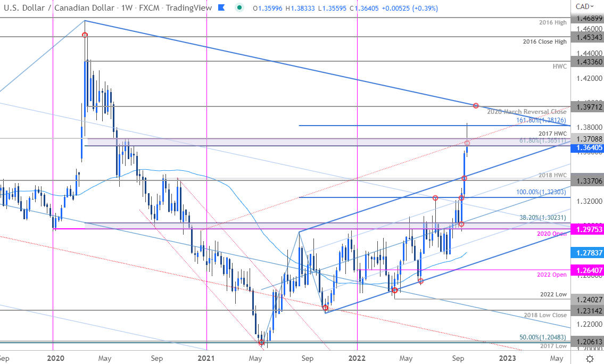
Task: Click the 2017 HWC annotation
Action: click(552, 133)
